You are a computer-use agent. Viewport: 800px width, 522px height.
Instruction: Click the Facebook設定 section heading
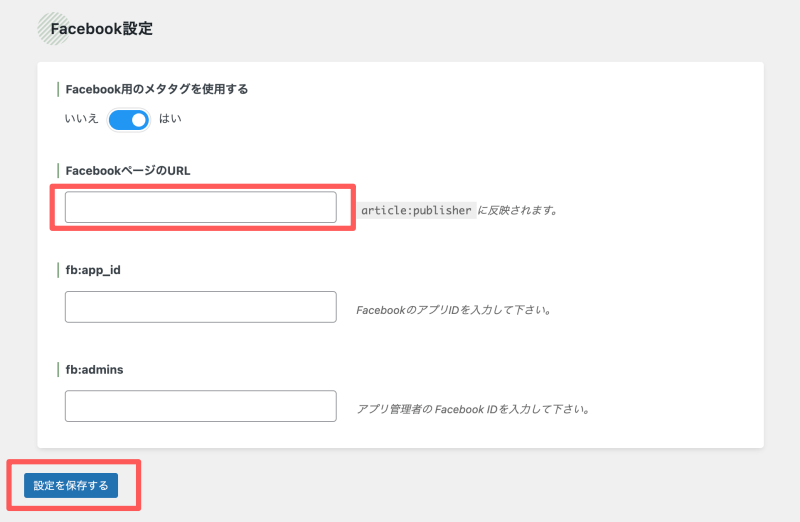pos(102,29)
